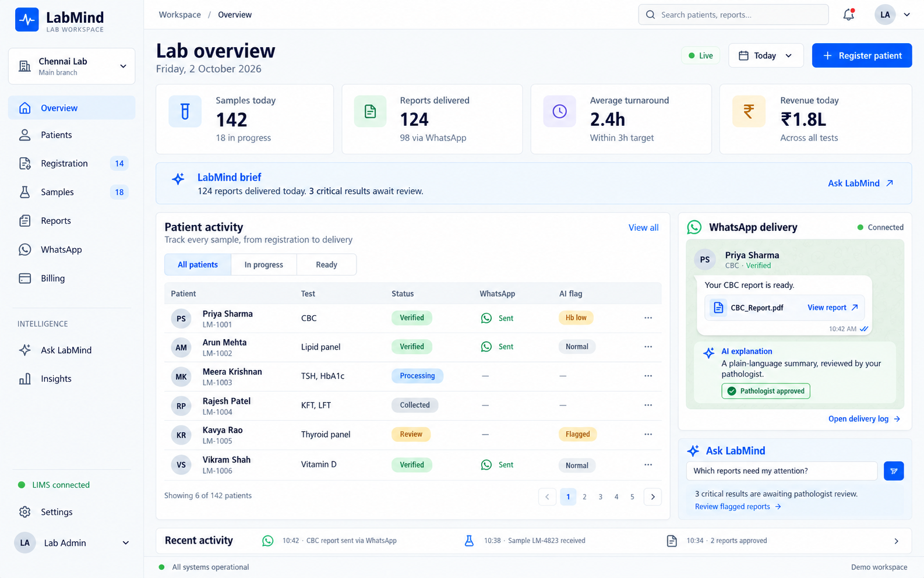Go to previous page of patients

[x=547, y=497]
